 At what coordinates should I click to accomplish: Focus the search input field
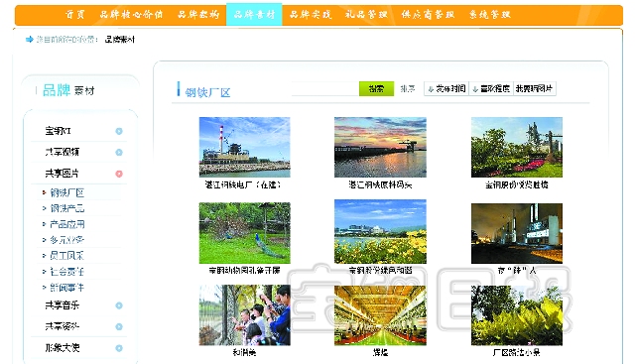325,88
